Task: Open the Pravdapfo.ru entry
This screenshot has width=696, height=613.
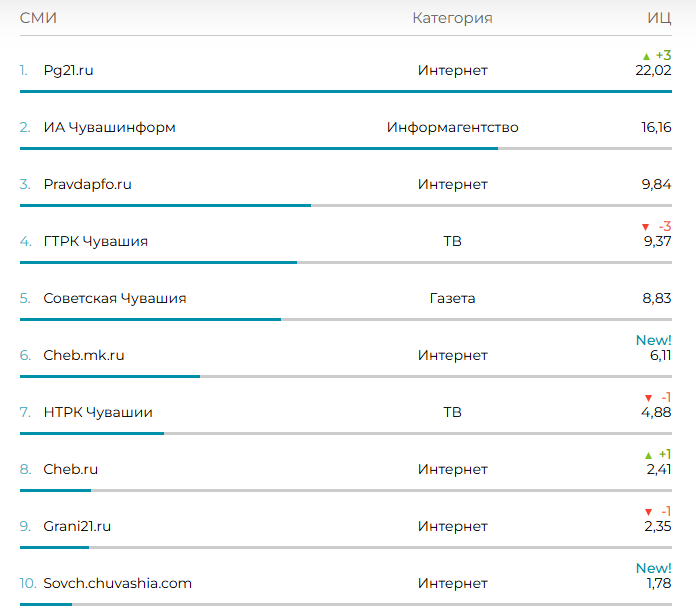Action: point(87,184)
